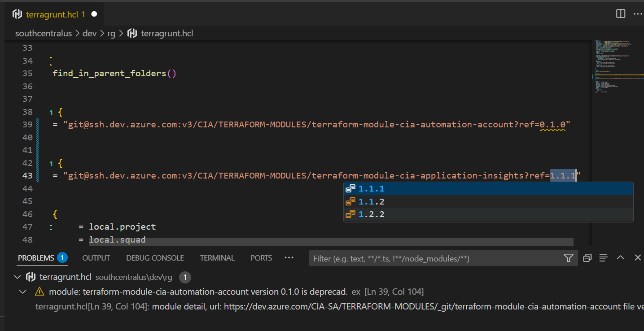Switch to the PROBLEMS panel tab
The image size is (644, 331).
[36, 258]
